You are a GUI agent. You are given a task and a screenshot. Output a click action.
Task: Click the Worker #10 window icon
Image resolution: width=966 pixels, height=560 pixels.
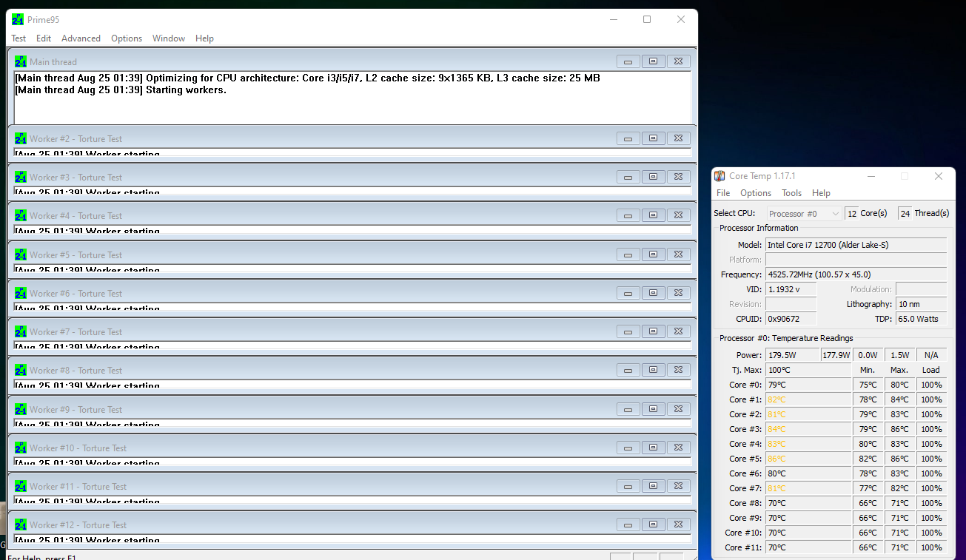pos(21,448)
